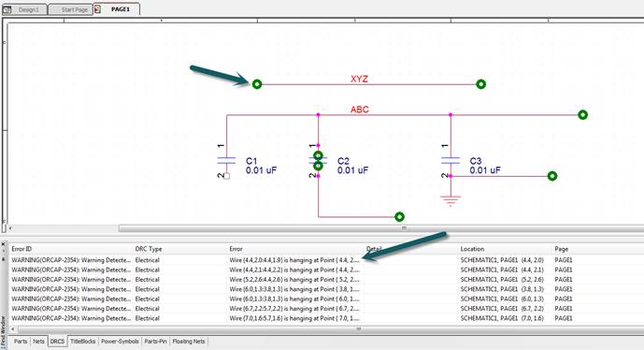Select capacitor C1 symbol
This screenshot has width=644, height=350.
tap(226, 160)
